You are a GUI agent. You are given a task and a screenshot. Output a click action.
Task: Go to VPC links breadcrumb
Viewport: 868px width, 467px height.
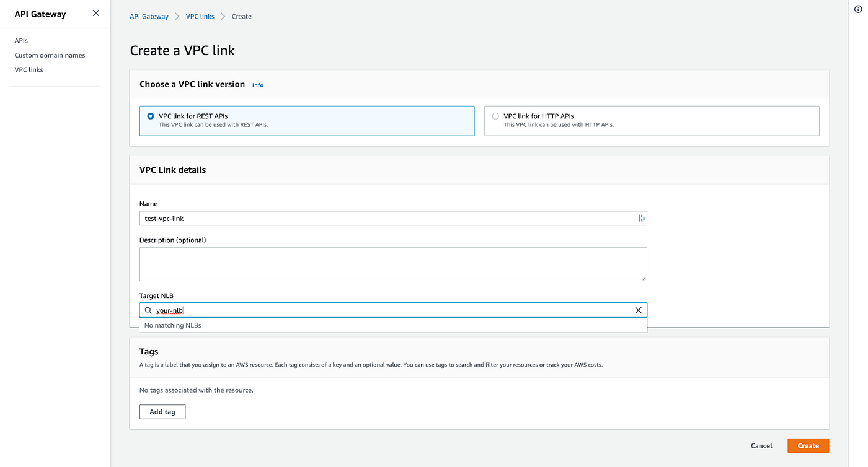tap(200, 17)
